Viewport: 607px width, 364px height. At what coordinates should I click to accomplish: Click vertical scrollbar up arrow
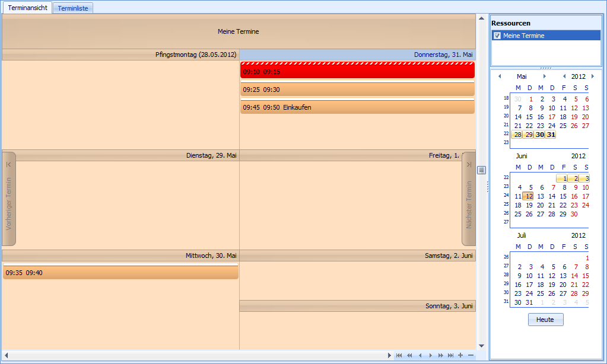(x=482, y=18)
